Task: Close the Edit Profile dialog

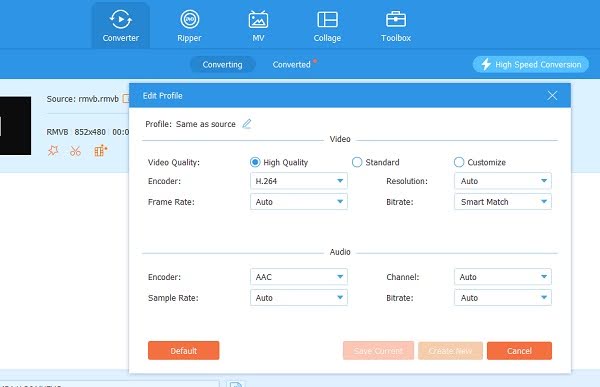Action: point(552,96)
